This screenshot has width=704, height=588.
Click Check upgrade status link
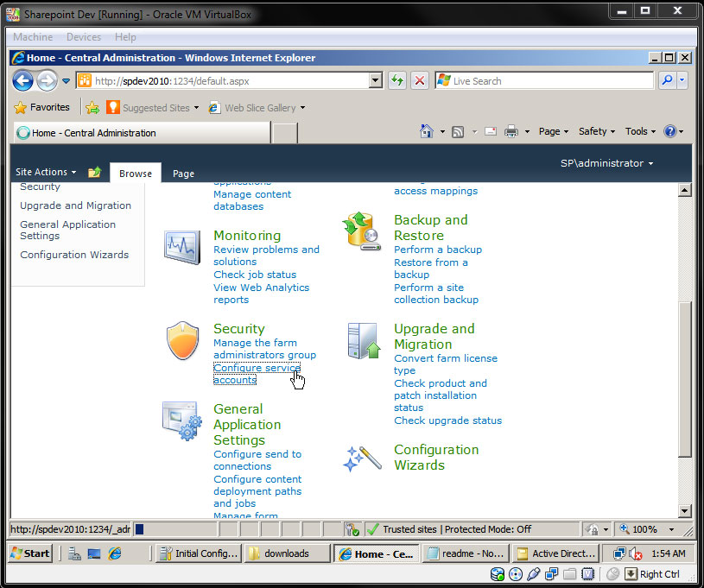[x=447, y=420]
